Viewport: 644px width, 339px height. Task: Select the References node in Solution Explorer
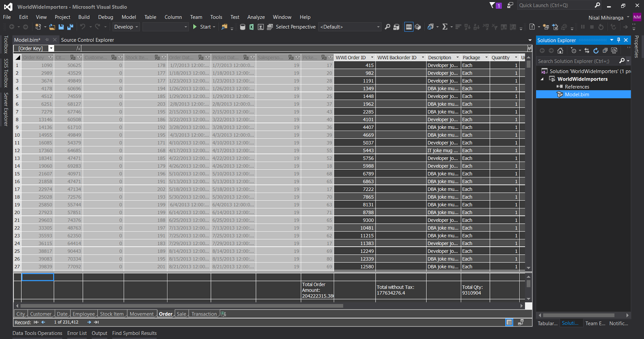pos(577,87)
